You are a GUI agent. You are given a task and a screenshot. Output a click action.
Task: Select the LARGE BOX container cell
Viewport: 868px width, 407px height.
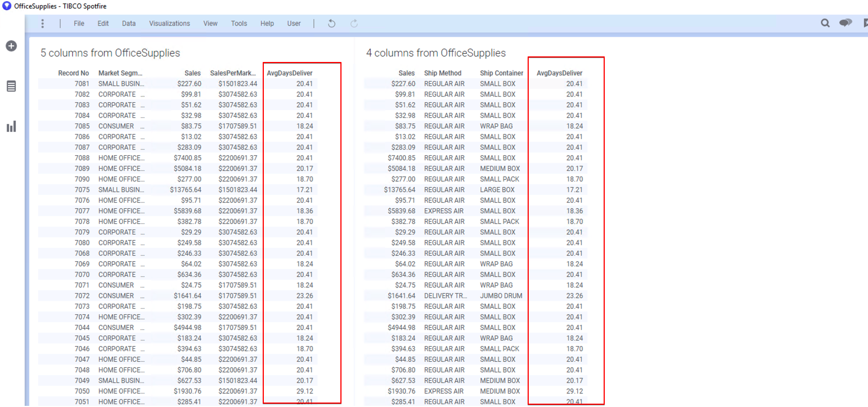497,190
